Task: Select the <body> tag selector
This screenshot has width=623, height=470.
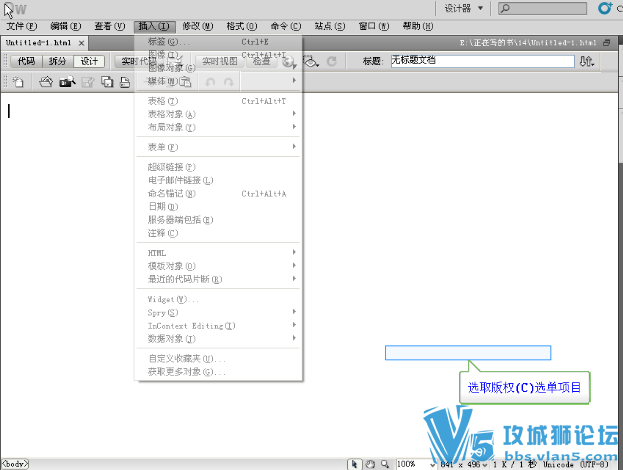Action: click(x=15, y=464)
